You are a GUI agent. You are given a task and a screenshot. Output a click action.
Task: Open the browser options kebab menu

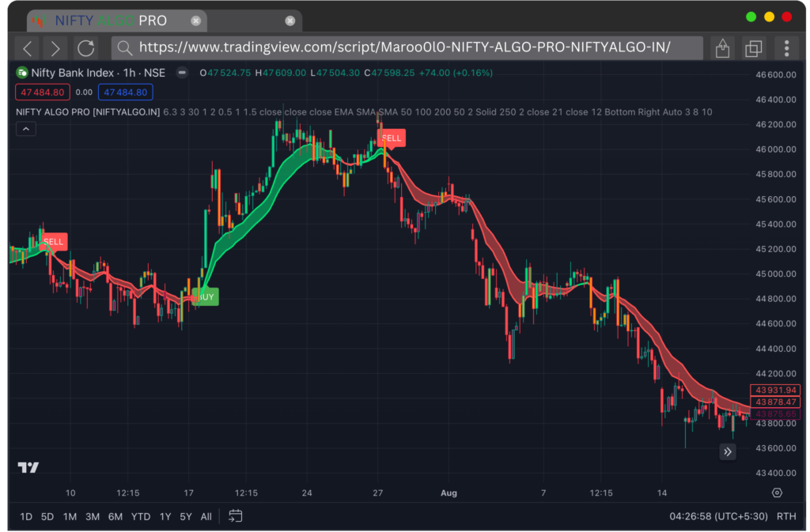[x=786, y=47]
